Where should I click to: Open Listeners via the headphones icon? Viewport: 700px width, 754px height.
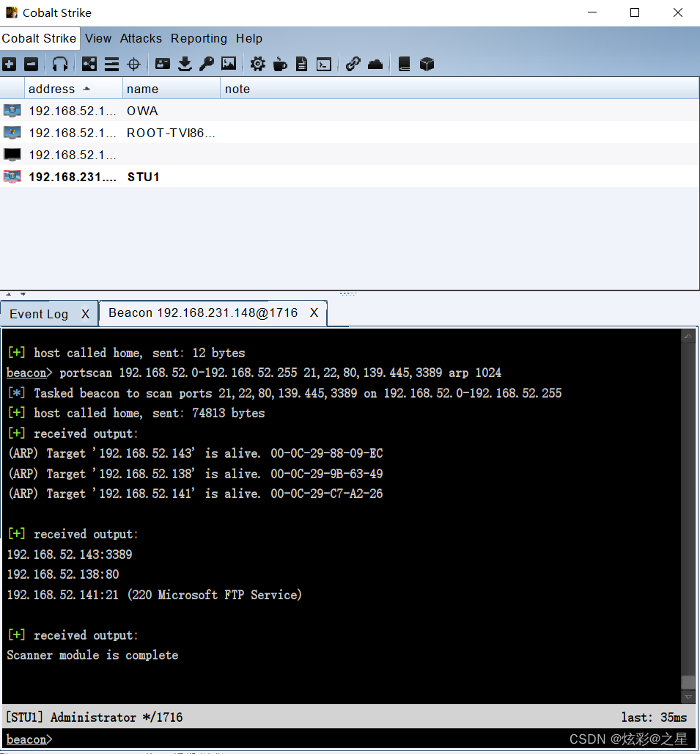60,64
